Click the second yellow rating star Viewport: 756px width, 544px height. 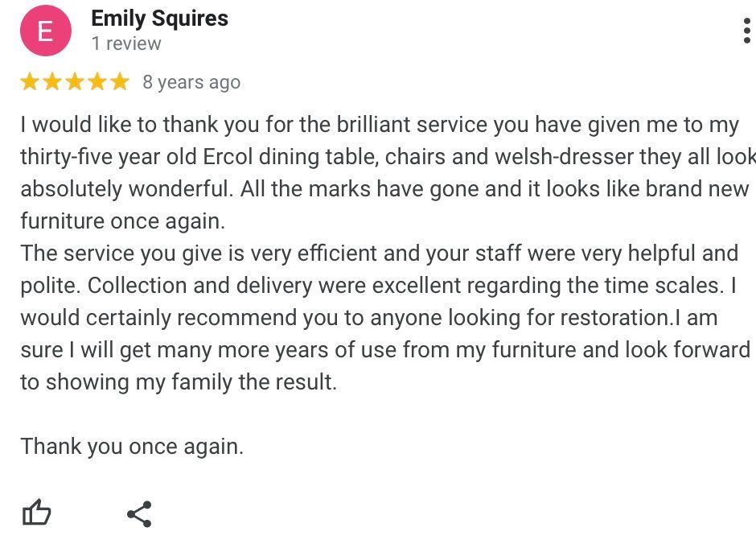[x=52, y=82]
